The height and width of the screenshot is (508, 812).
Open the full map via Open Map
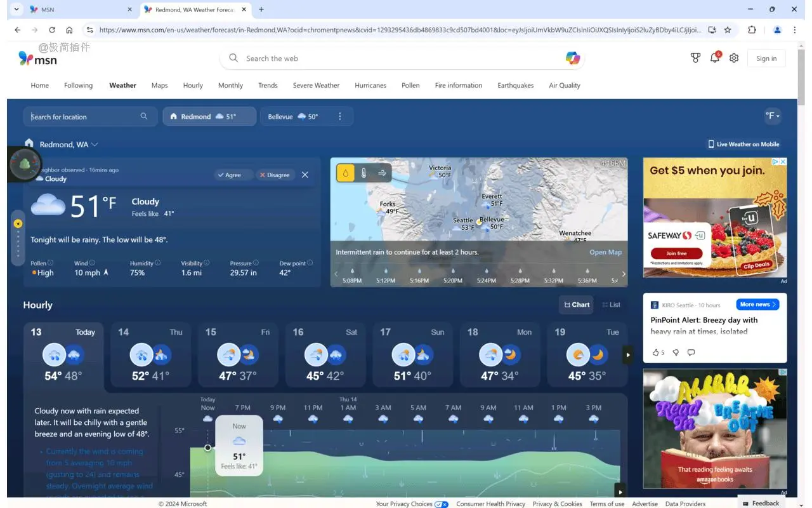coord(605,251)
